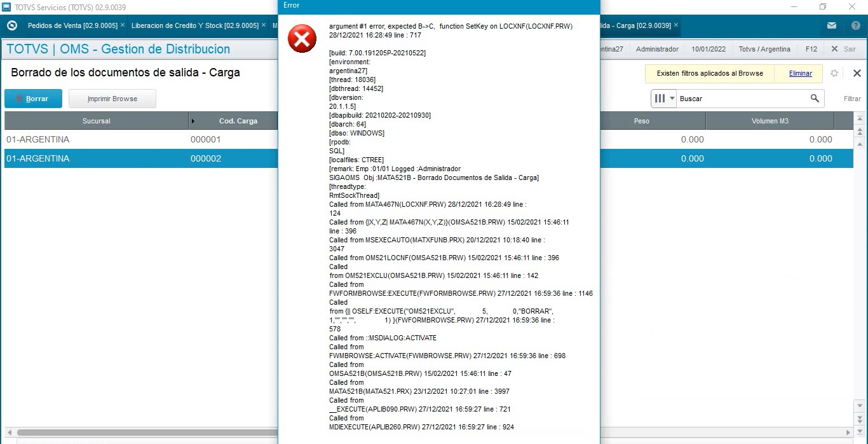Click the 'SIGAOMS Obj :MATA521B' error line

[x=434, y=177]
